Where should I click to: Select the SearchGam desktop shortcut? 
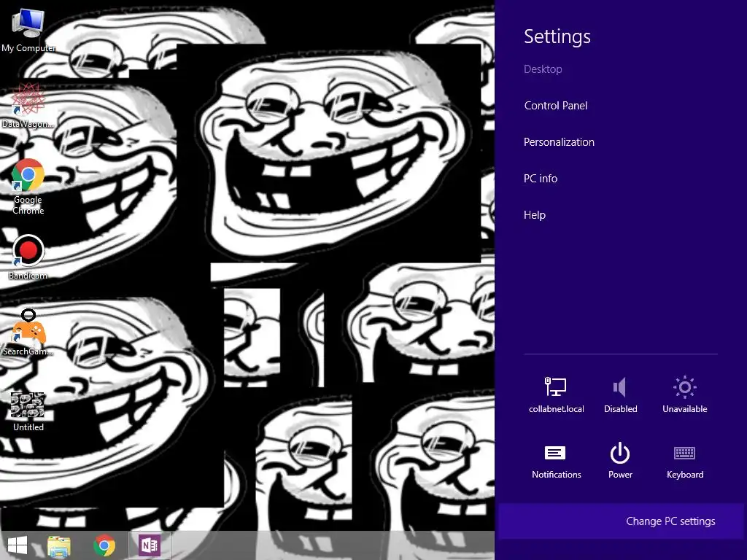[x=28, y=332]
